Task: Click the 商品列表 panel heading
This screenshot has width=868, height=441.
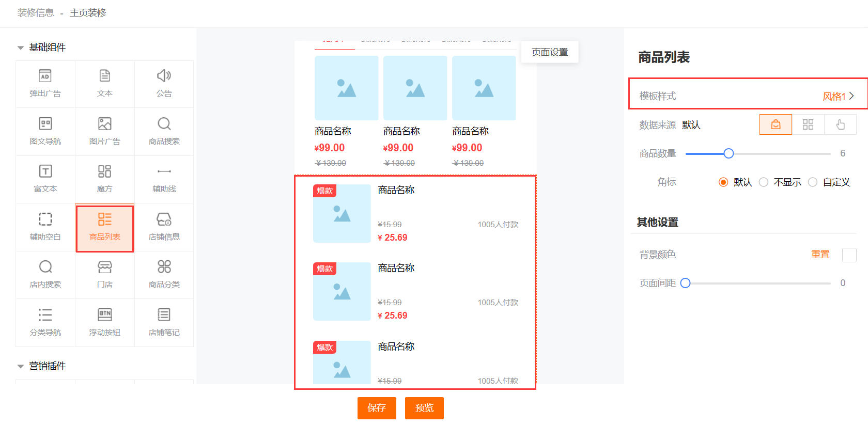Action: point(664,57)
